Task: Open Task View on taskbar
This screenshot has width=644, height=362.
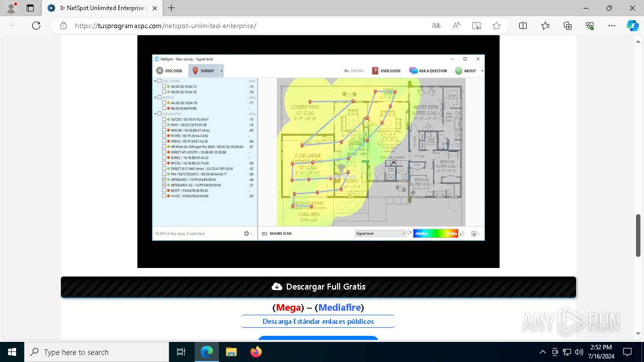Action: (181, 352)
